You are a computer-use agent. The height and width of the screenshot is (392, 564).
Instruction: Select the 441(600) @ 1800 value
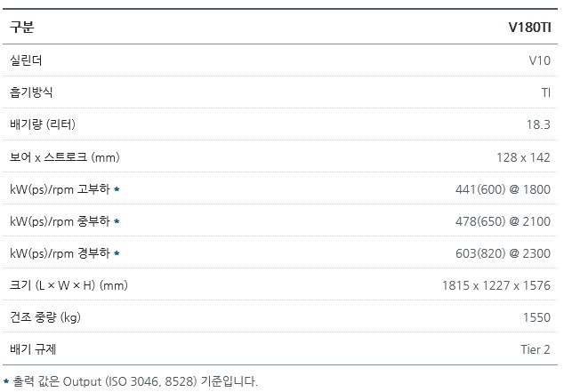[x=503, y=189]
